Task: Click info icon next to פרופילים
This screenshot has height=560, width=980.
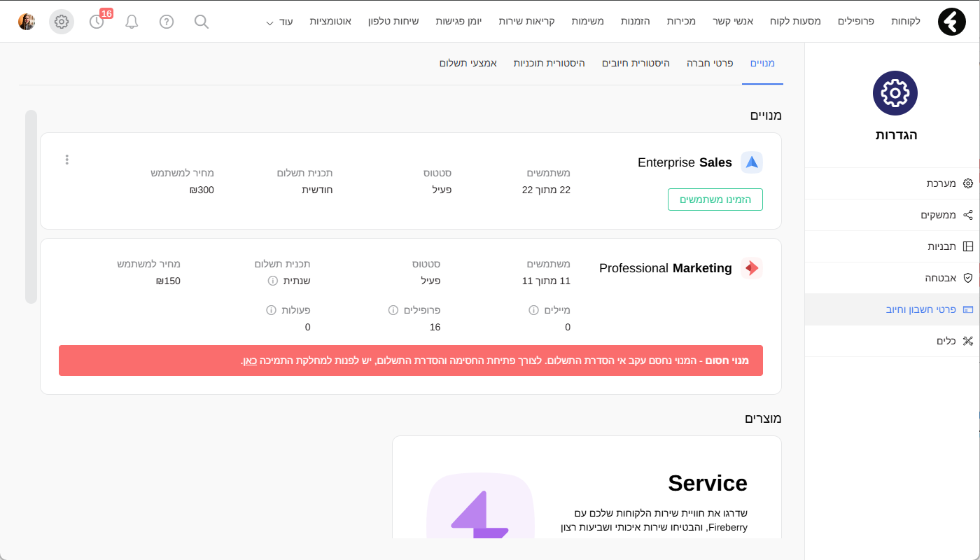Action: [393, 310]
